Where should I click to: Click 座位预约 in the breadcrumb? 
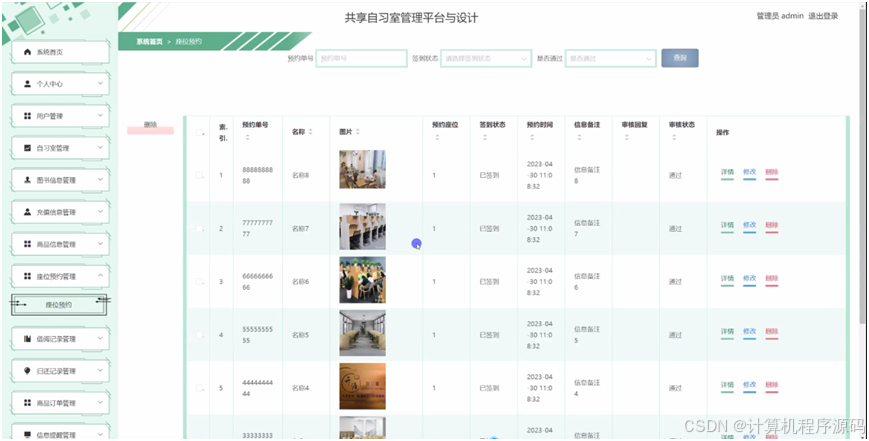coord(188,42)
